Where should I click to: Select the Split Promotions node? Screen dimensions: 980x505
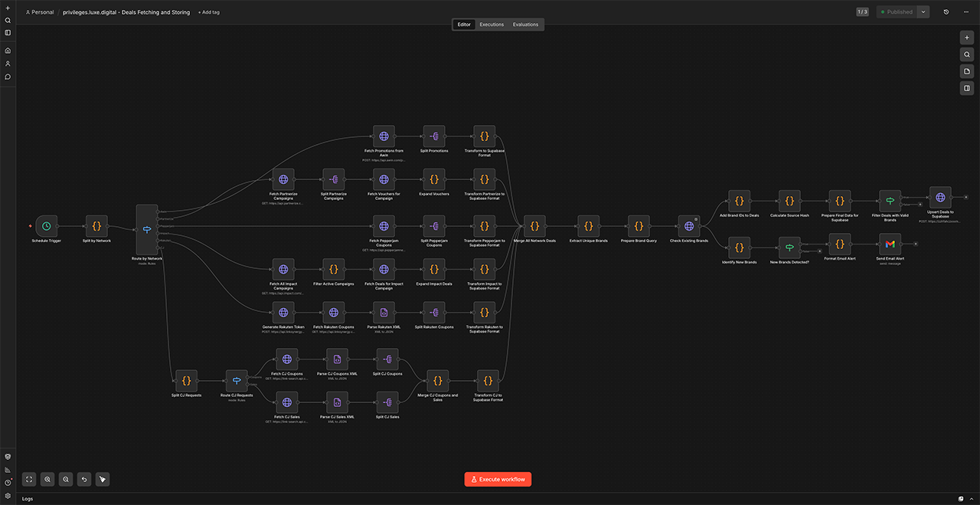pyautogui.click(x=434, y=136)
